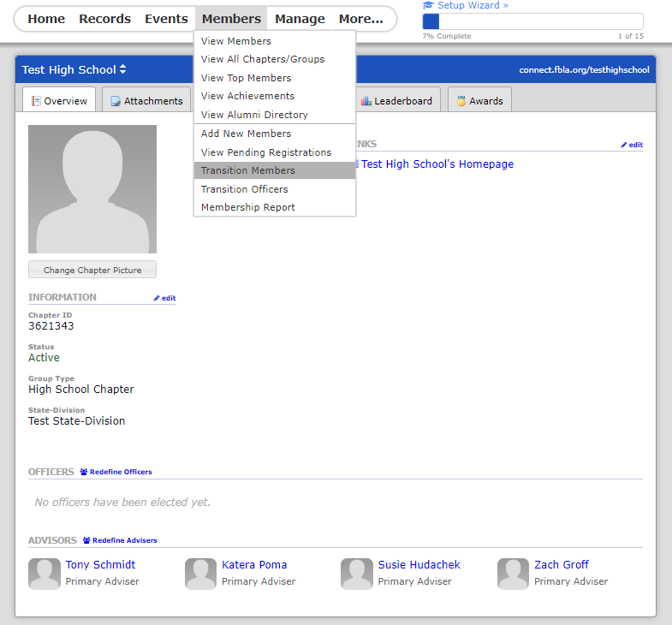Click Tony Schmidt's avatar
This screenshot has width=672, height=625.
[45, 574]
